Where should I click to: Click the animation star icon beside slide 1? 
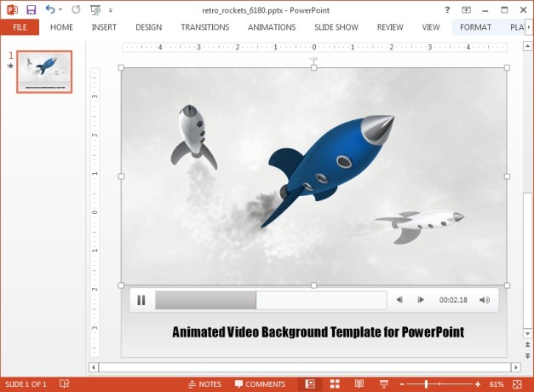pyautogui.click(x=10, y=66)
